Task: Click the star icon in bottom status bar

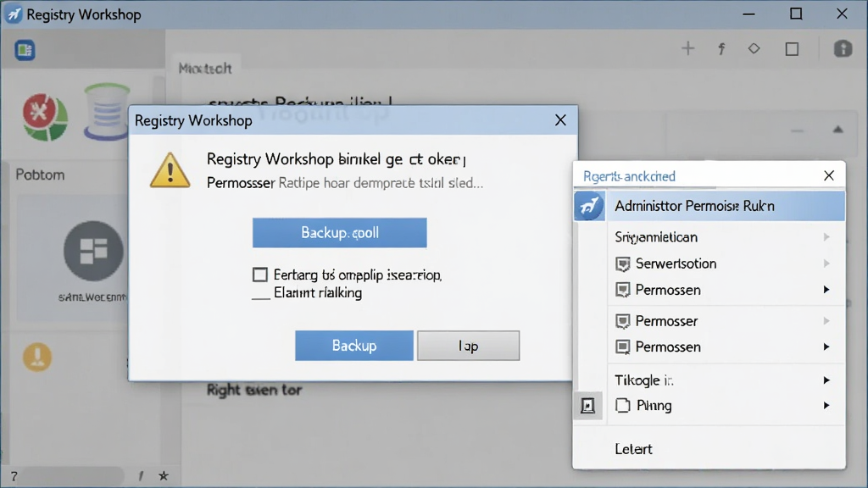Action: click(164, 476)
